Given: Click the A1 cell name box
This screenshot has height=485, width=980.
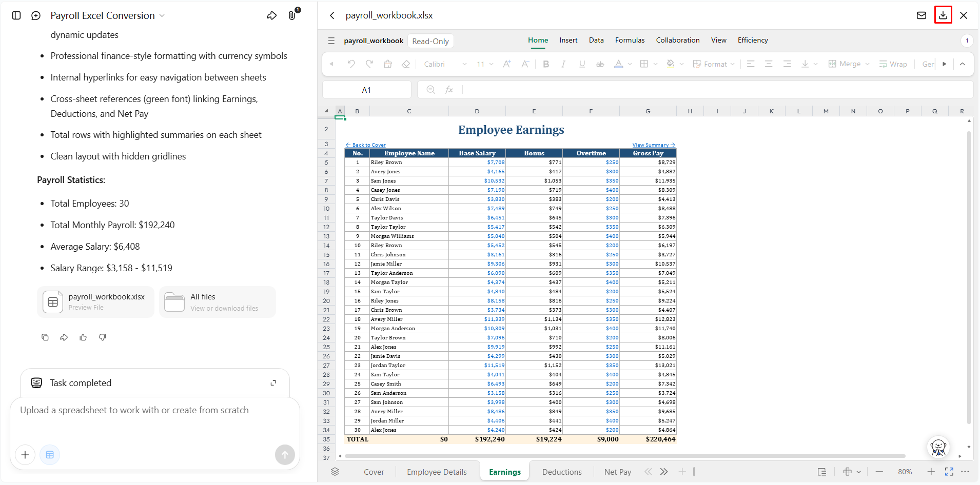Looking at the screenshot, I should (x=366, y=90).
